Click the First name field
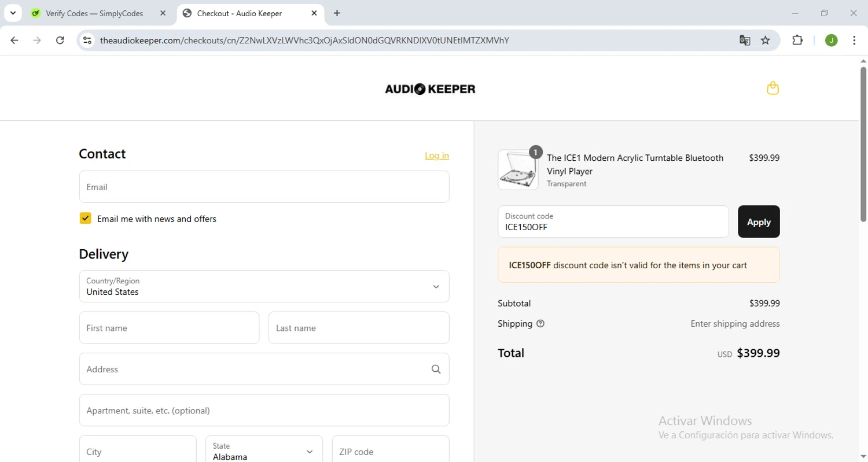 tap(169, 328)
